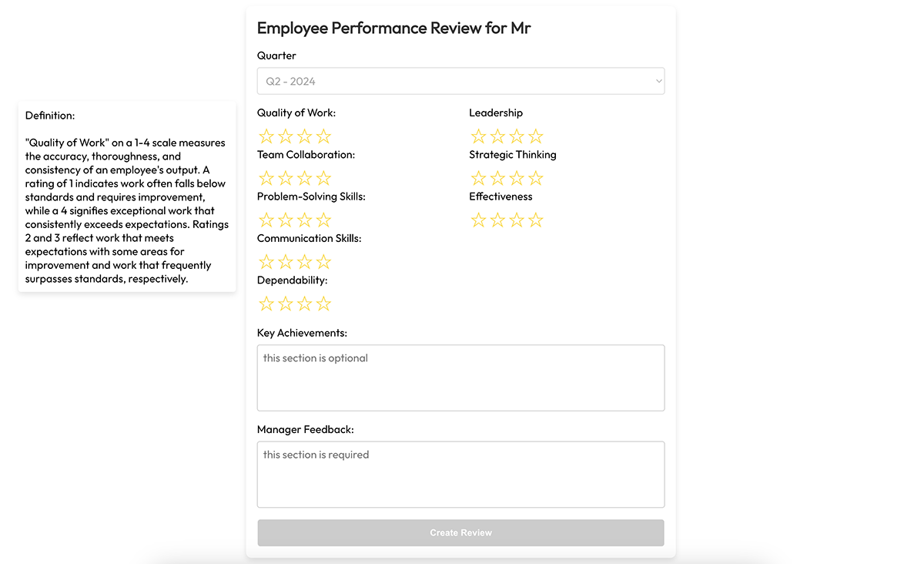Viewport: 924px width, 564px height.
Task: Rate Leadership with one star
Action: (478, 136)
